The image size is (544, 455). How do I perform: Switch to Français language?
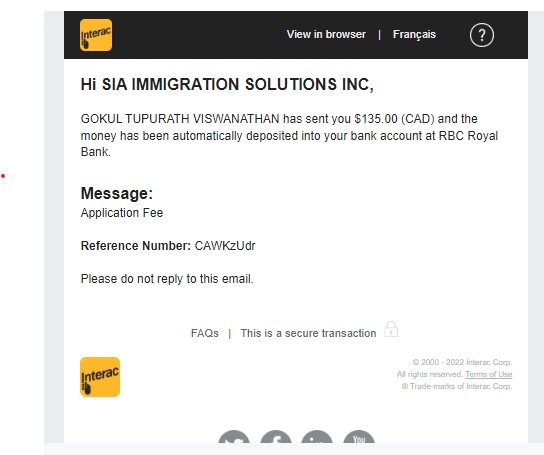414,34
